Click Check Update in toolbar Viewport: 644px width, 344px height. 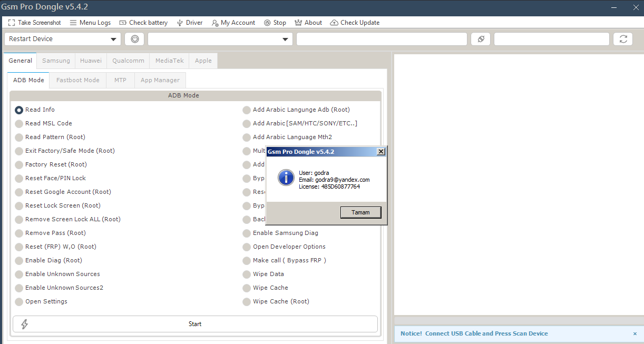pyautogui.click(x=355, y=23)
